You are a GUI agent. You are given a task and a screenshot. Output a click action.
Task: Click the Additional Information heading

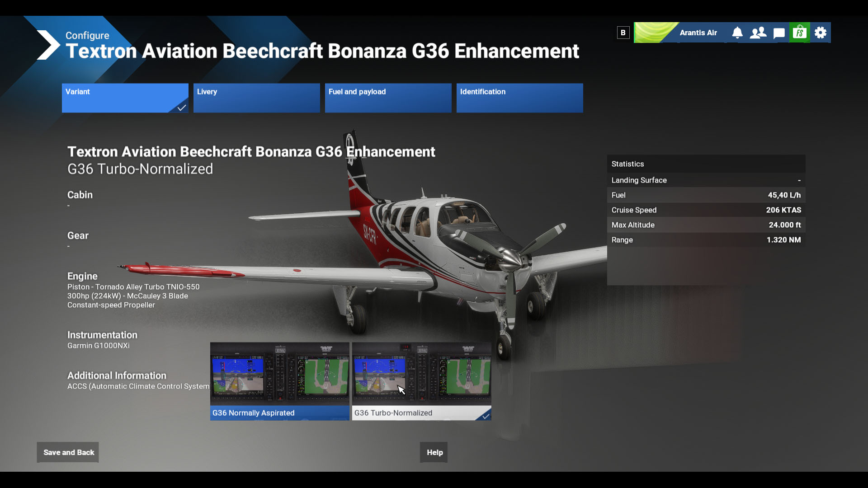[x=117, y=375]
